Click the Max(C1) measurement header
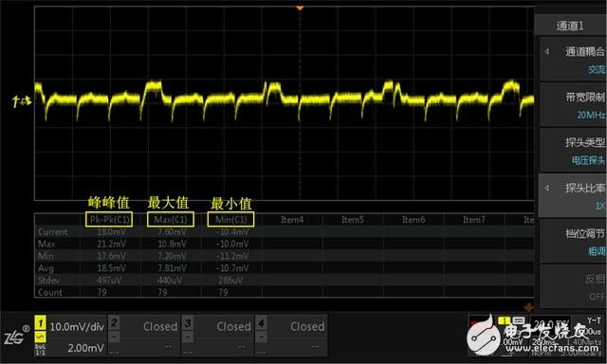The image size is (607, 364). (x=171, y=219)
